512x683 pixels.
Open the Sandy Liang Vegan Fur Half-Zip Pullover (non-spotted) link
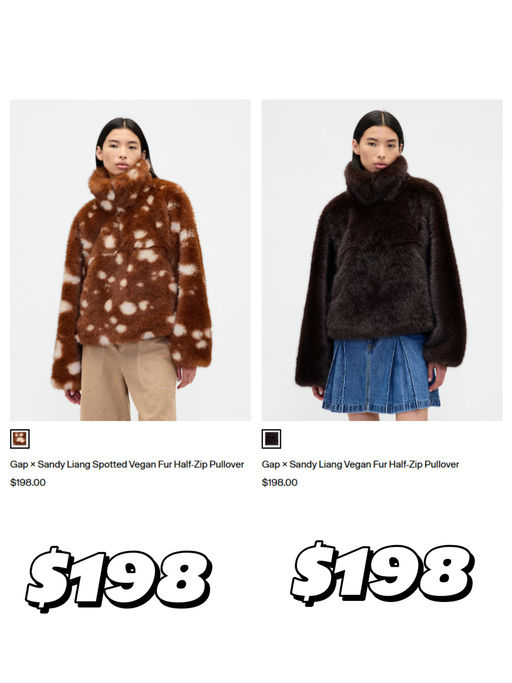(360, 464)
